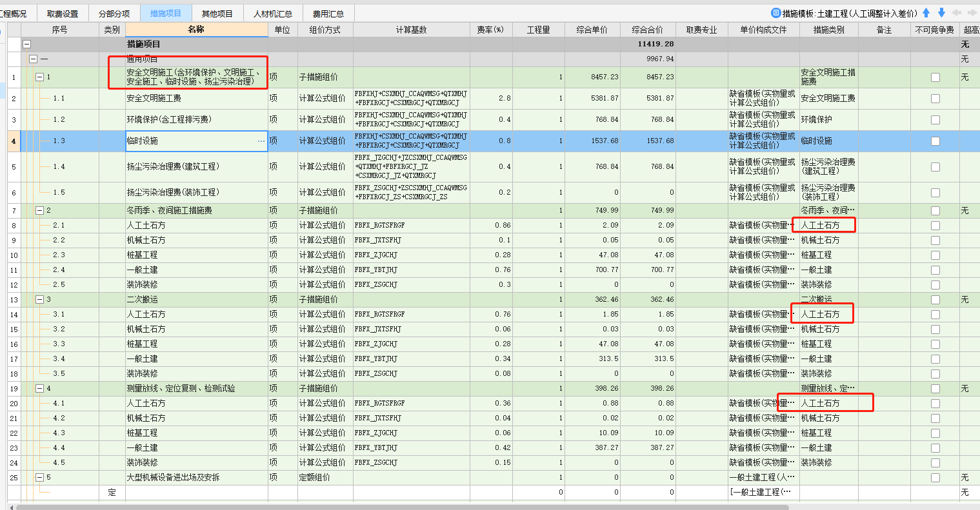This screenshot has width=980, height=510.
Task: Click the 措施类别 column header
Action: coord(829,30)
